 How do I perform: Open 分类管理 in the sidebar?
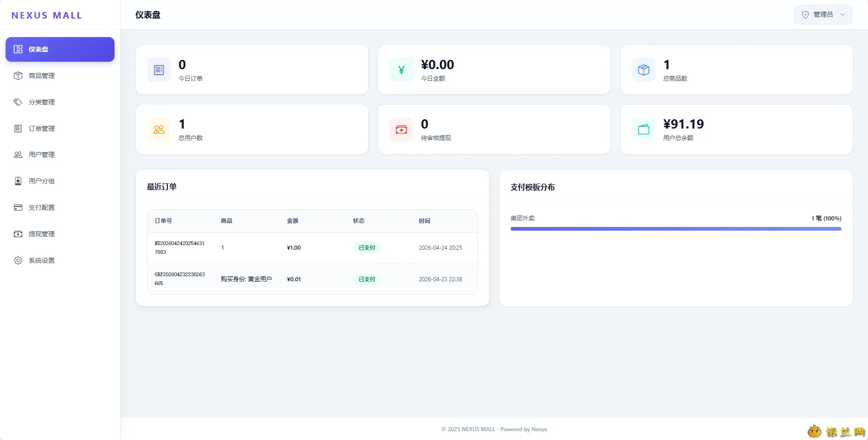(x=60, y=102)
